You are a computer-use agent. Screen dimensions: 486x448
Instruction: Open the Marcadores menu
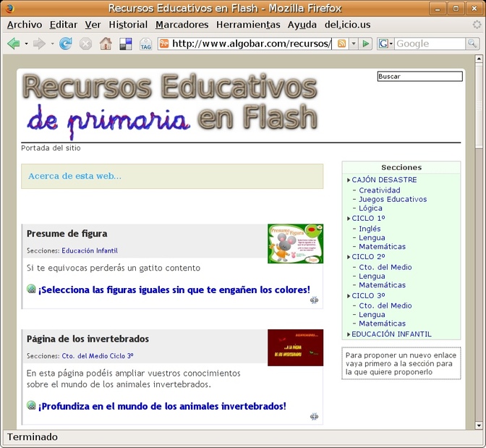click(x=182, y=25)
